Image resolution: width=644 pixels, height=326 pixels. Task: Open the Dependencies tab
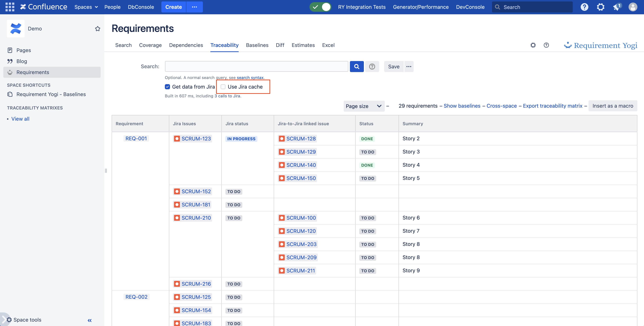tap(186, 45)
